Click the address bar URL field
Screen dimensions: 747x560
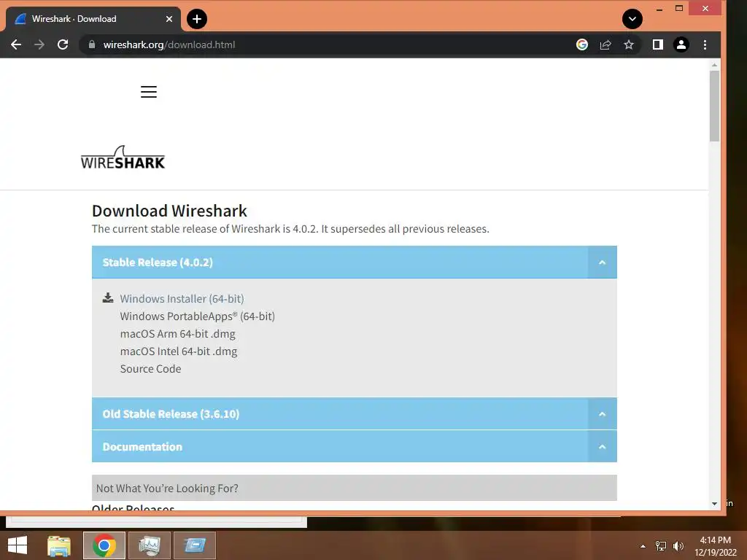coord(329,44)
